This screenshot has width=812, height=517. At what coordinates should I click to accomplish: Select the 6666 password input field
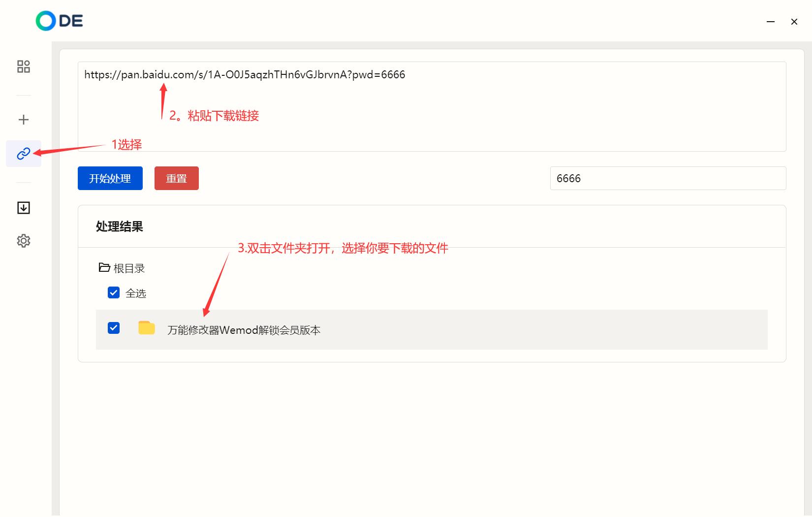point(667,178)
